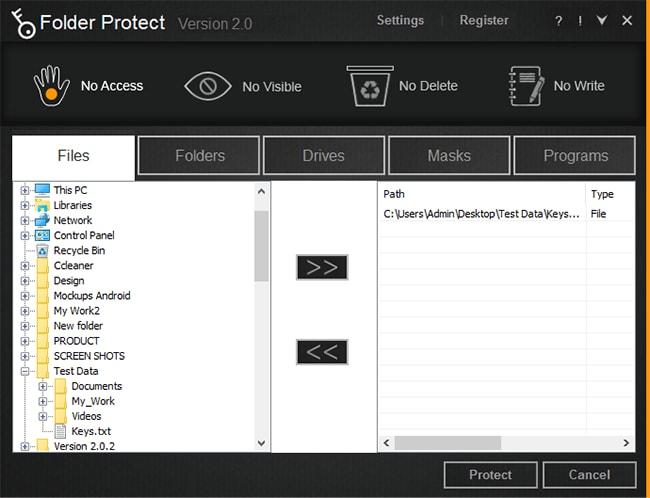The height and width of the screenshot is (498, 650).
Task: Expand the Version 2.0.2 folder
Action: (x=24, y=447)
